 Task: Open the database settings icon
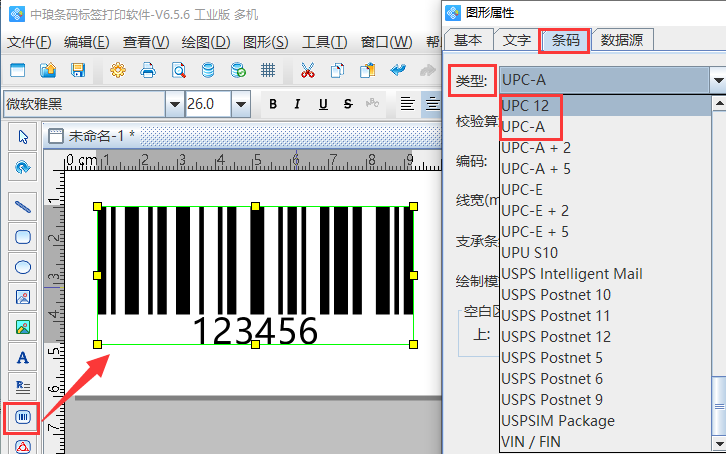click(x=208, y=70)
